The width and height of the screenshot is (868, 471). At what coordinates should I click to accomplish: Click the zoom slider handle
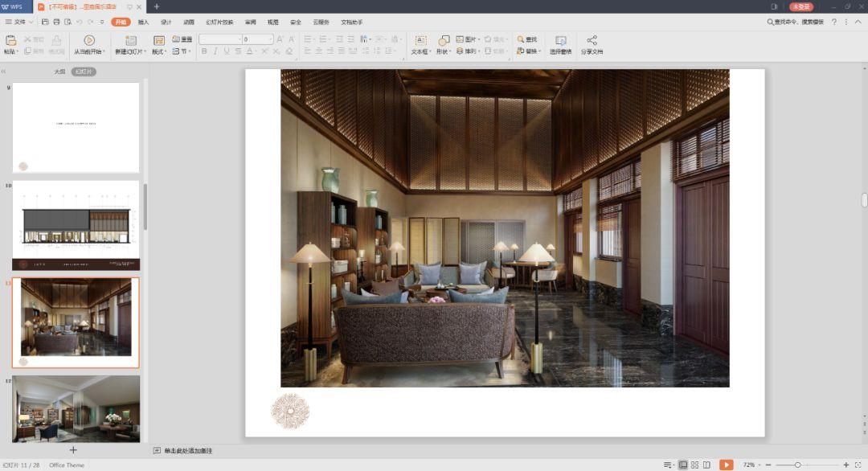point(798,465)
